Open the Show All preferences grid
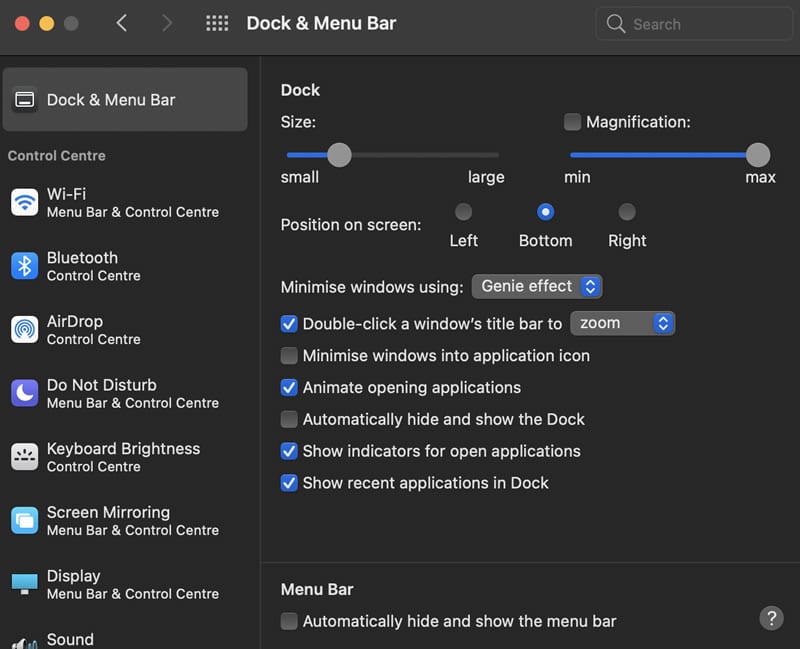800x649 pixels. pos(217,23)
